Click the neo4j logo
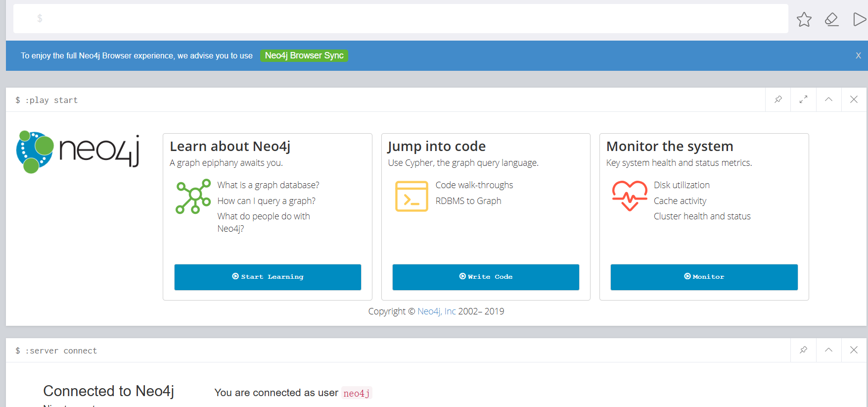Screen dimensions: 868x407 coord(78,152)
